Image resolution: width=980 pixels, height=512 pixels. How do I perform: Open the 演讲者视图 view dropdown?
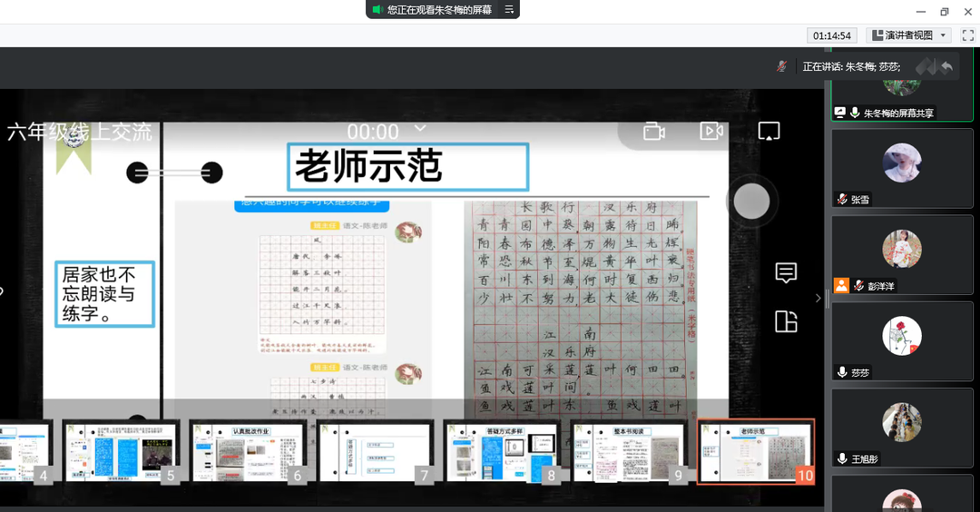pyautogui.click(x=908, y=35)
